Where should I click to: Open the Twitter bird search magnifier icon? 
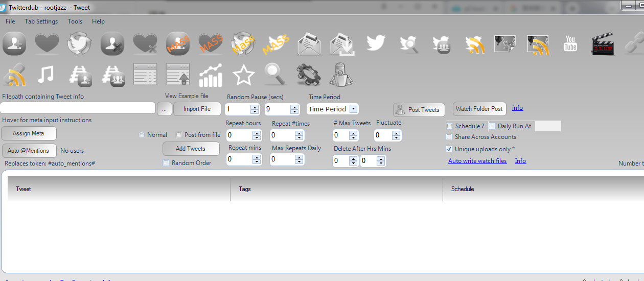(x=408, y=43)
